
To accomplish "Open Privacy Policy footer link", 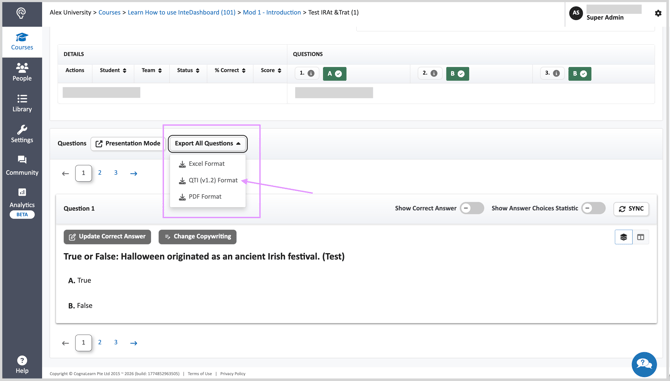I will click(233, 374).
